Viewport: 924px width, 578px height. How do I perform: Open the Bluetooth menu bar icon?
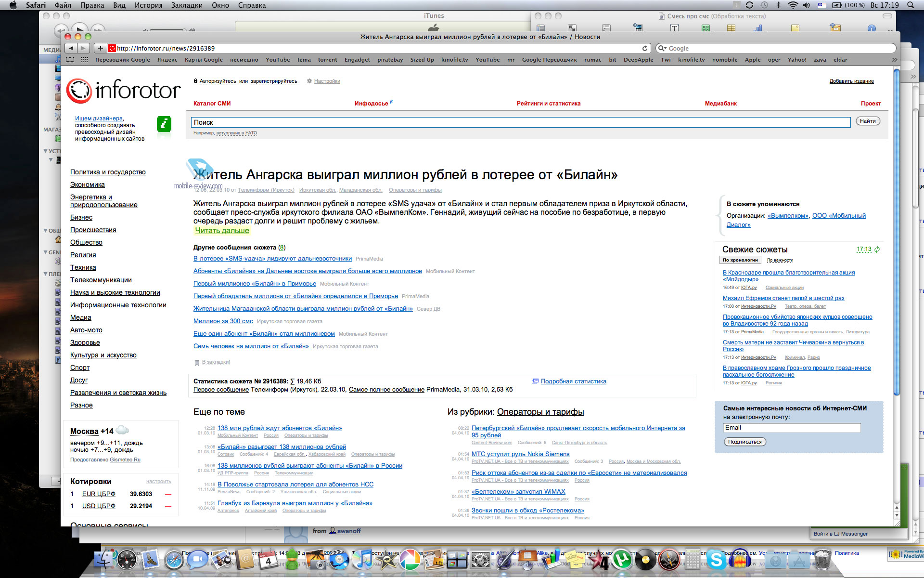point(779,5)
